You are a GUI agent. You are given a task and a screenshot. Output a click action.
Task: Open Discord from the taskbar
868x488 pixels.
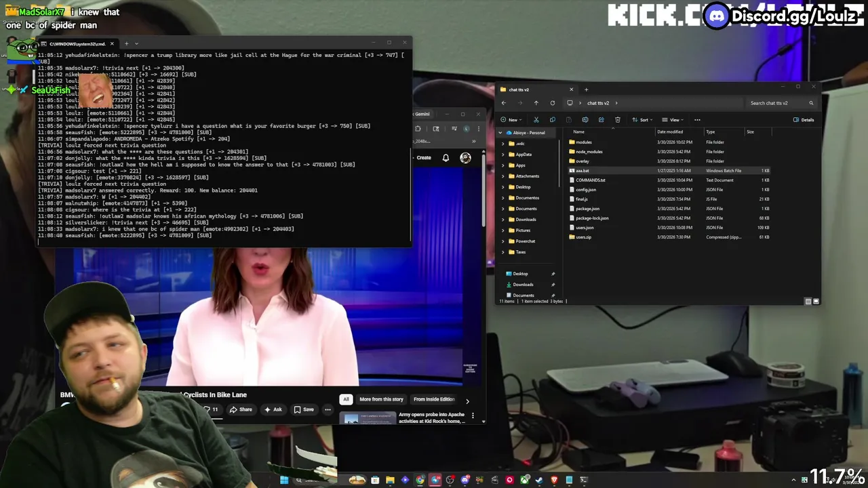pyautogui.click(x=465, y=480)
